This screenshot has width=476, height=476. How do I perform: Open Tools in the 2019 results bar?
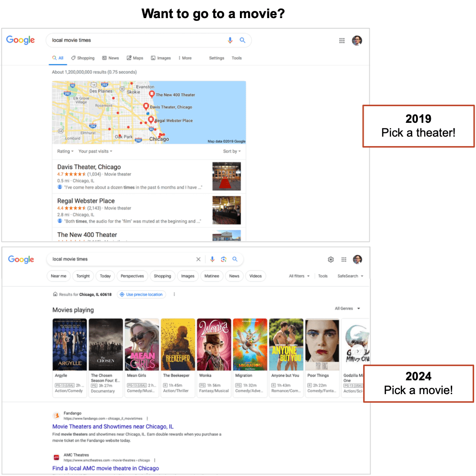(237, 58)
